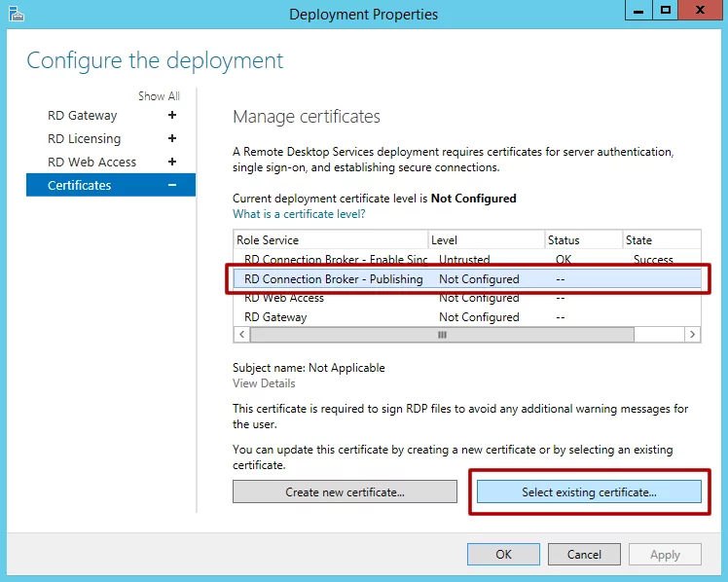728x582 pixels.
Task: Click Select existing certificate button
Action: click(589, 492)
